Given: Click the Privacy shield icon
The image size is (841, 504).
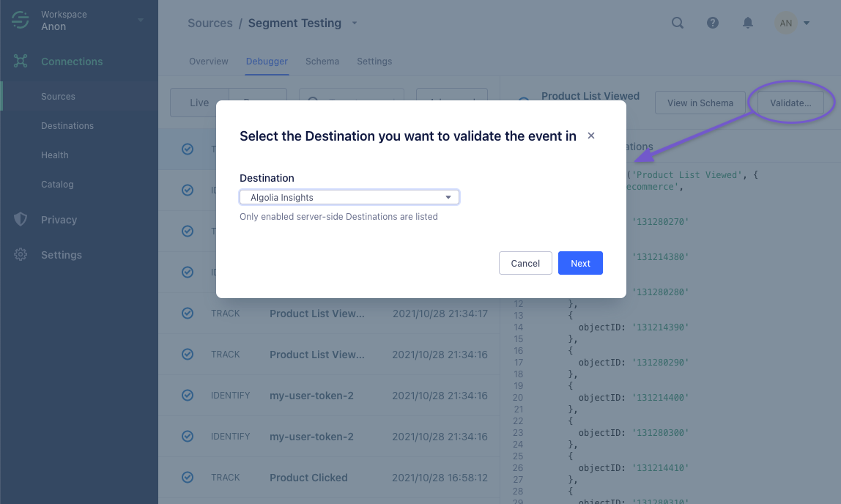Looking at the screenshot, I should point(20,219).
